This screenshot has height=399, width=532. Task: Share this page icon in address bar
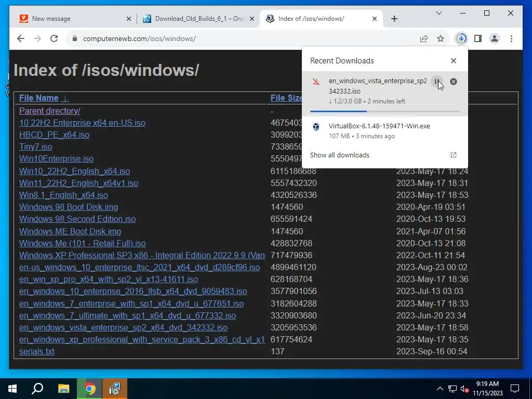(424, 38)
